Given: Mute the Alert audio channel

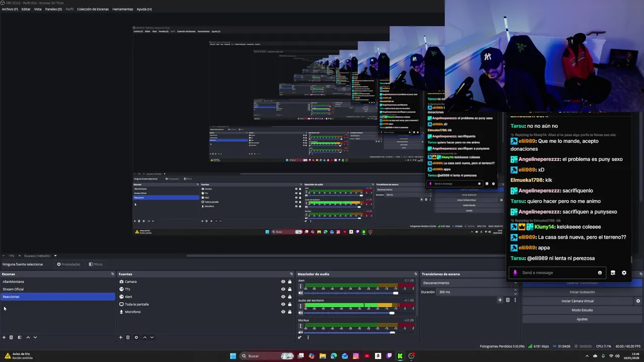Looking at the screenshot, I should (x=300, y=293).
